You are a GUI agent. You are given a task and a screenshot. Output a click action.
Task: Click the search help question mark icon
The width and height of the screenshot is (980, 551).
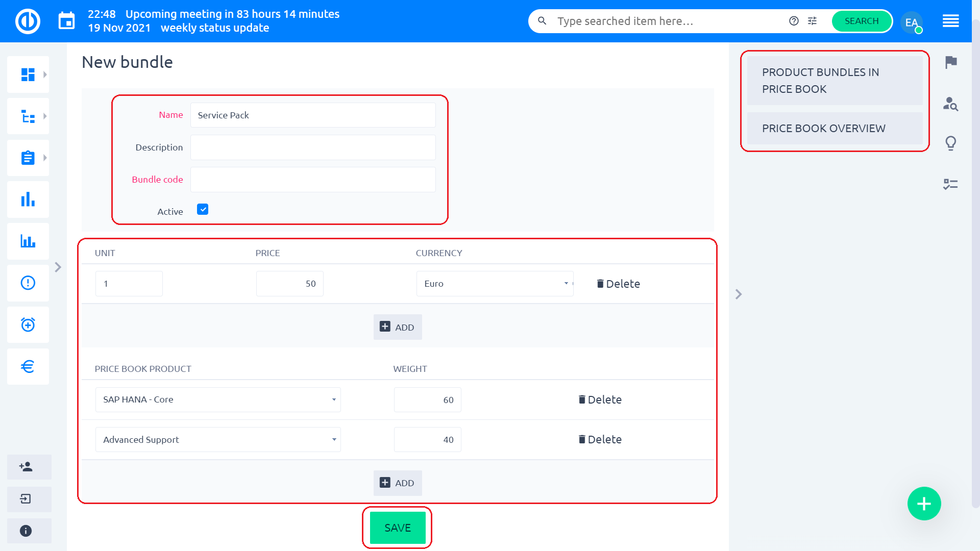click(794, 21)
